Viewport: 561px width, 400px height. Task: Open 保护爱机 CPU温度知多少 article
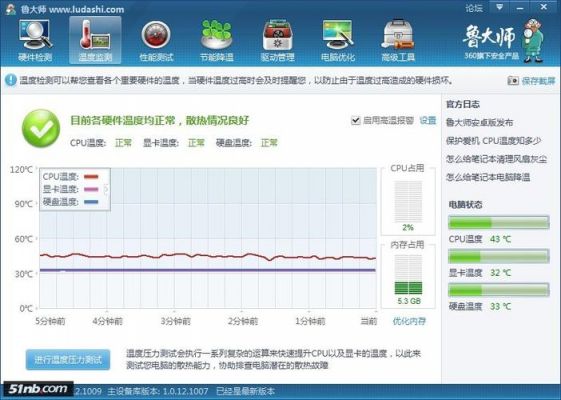tap(493, 141)
